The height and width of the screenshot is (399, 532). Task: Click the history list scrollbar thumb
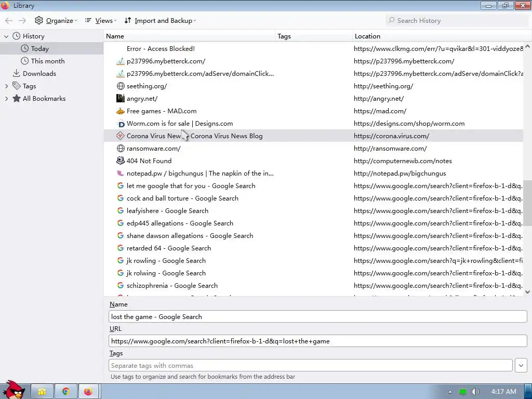[x=528, y=203]
